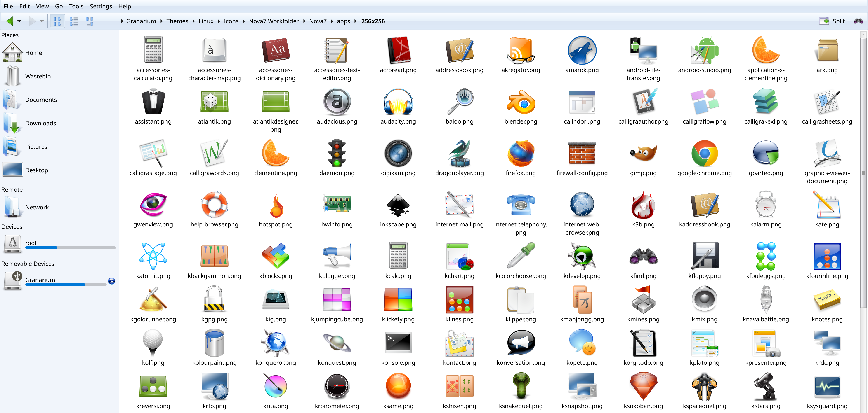Eject the Granarium removable device
The height and width of the screenshot is (413, 868).
pos(111,281)
